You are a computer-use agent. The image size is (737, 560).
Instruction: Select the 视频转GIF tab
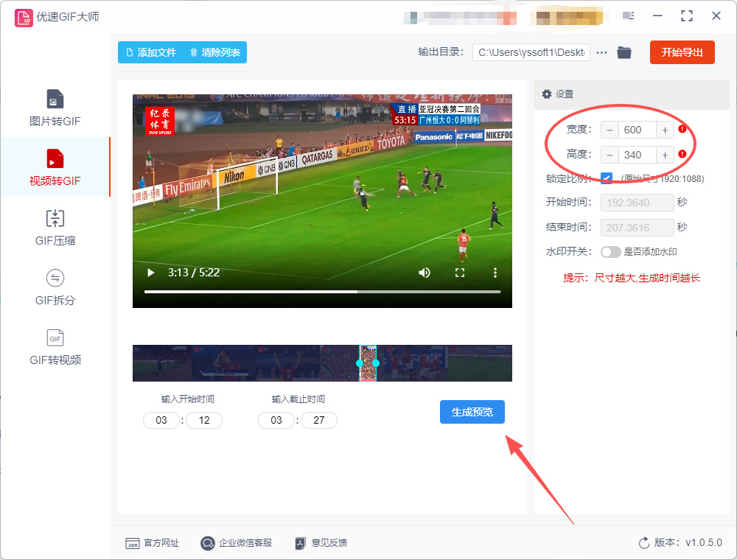tap(55, 167)
